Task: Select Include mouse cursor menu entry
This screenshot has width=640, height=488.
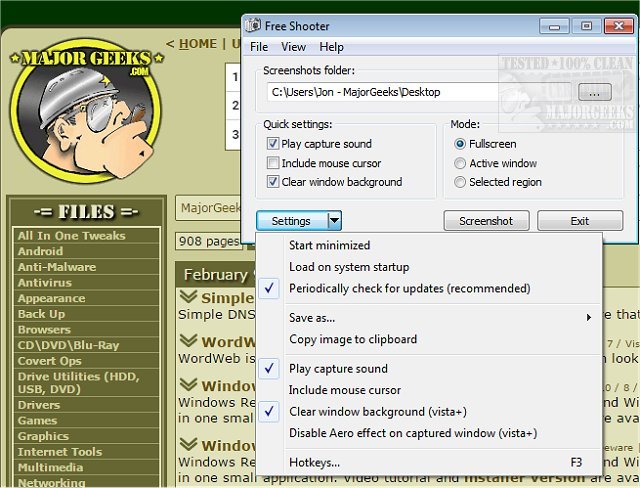Action: 429,390
